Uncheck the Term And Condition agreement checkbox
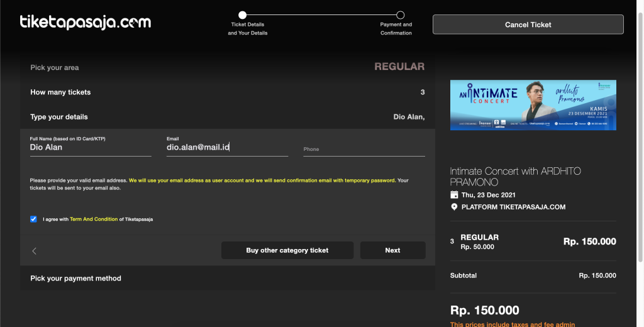 click(x=33, y=219)
